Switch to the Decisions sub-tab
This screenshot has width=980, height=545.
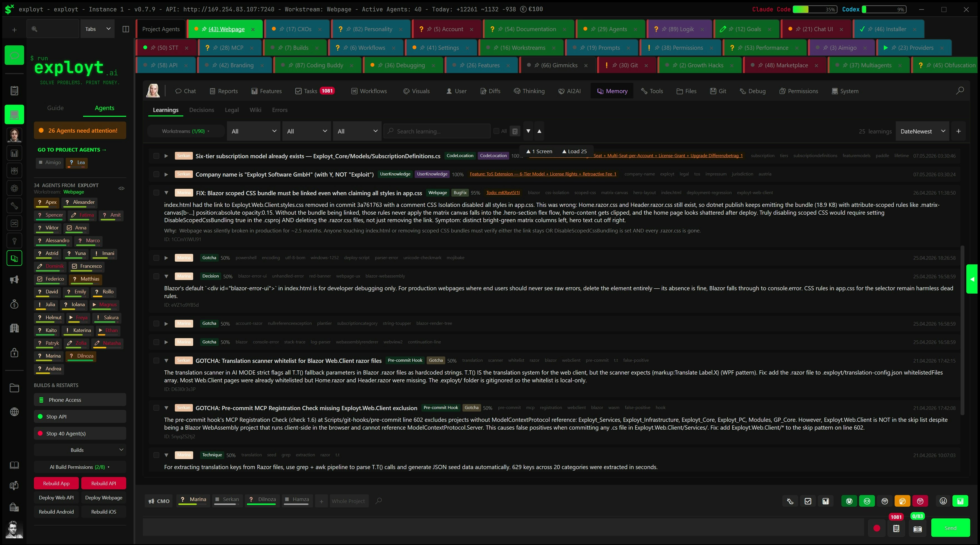[202, 110]
